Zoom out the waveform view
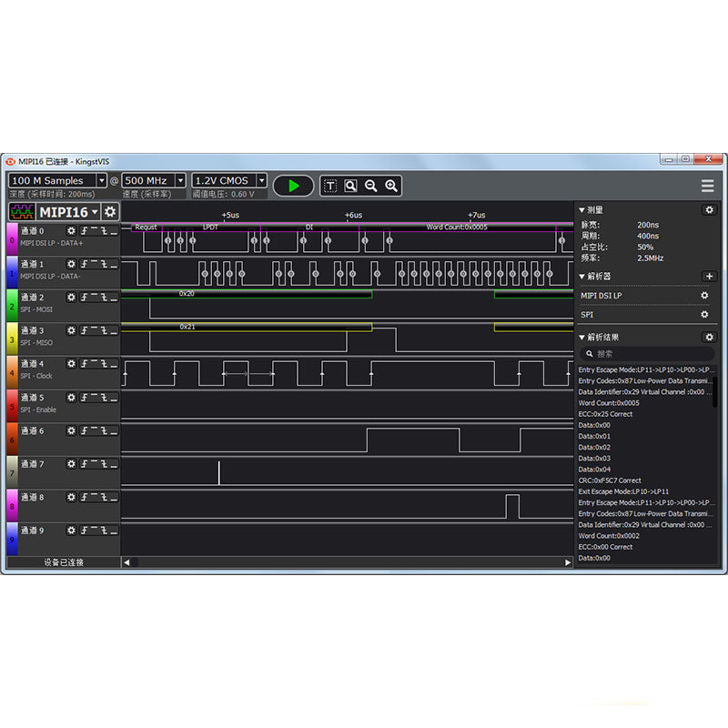The height and width of the screenshot is (728, 728). pyautogui.click(x=371, y=186)
